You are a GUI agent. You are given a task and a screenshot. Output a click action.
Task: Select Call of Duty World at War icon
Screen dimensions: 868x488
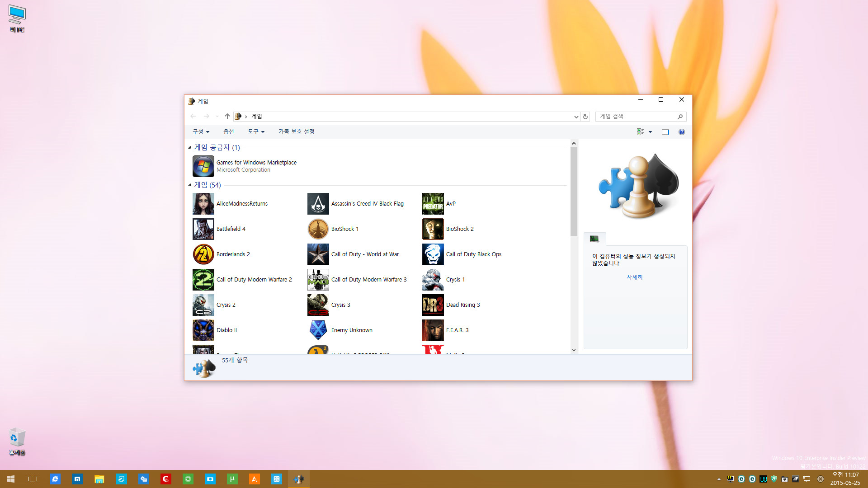[318, 254]
